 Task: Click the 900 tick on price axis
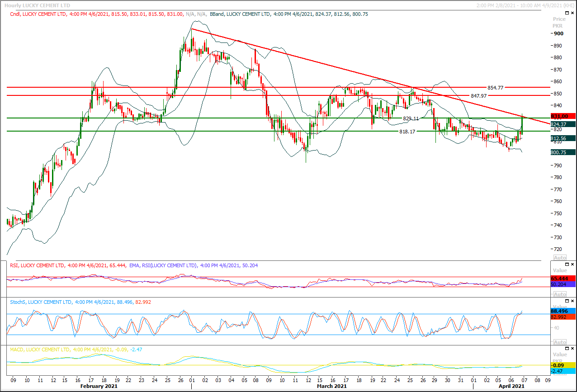[559, 33]
